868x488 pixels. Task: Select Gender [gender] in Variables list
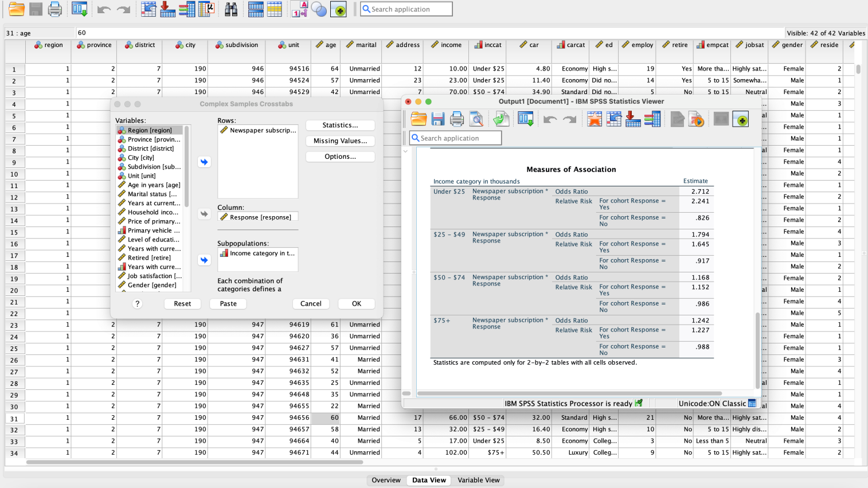149,285
